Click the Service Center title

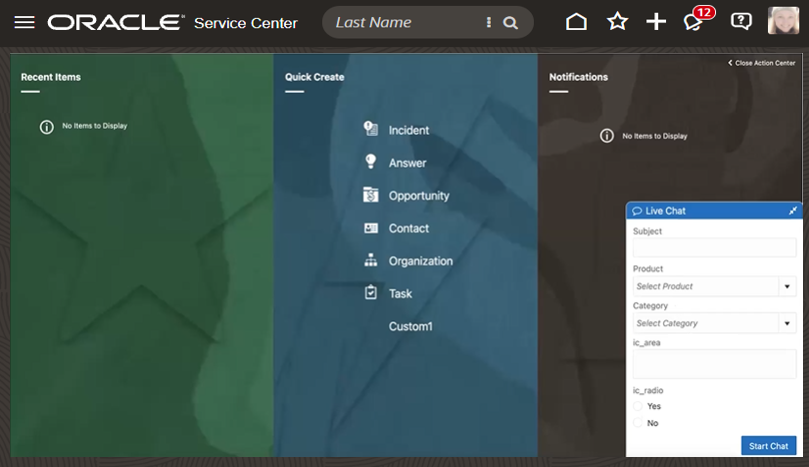pos(246,23)
